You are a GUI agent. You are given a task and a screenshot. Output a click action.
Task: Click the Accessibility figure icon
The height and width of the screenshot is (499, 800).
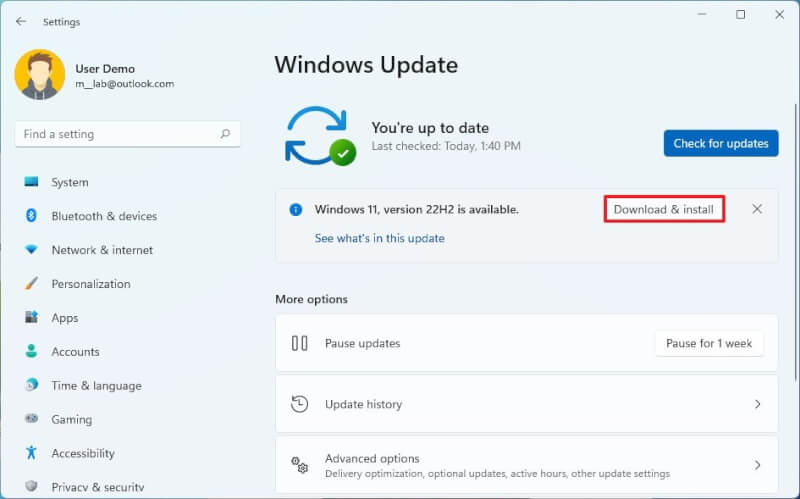[x=31, y=453]
